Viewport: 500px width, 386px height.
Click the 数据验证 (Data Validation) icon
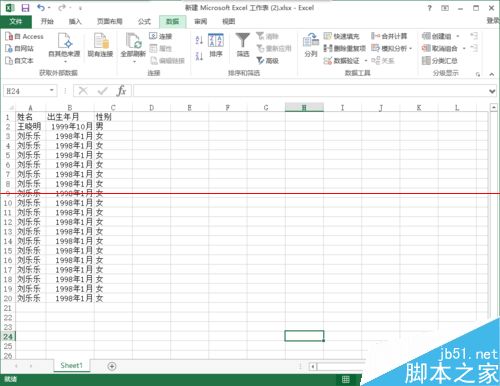point(342,61)
